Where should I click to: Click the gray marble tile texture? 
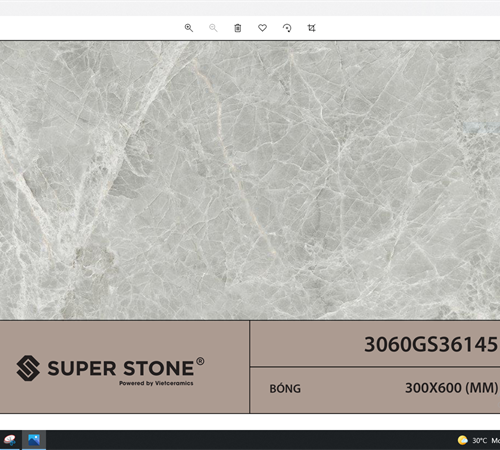click(250, 180)
